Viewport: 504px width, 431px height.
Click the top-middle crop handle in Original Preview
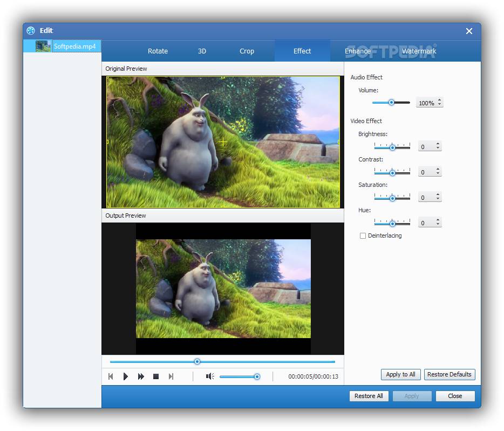coord(223,77)
